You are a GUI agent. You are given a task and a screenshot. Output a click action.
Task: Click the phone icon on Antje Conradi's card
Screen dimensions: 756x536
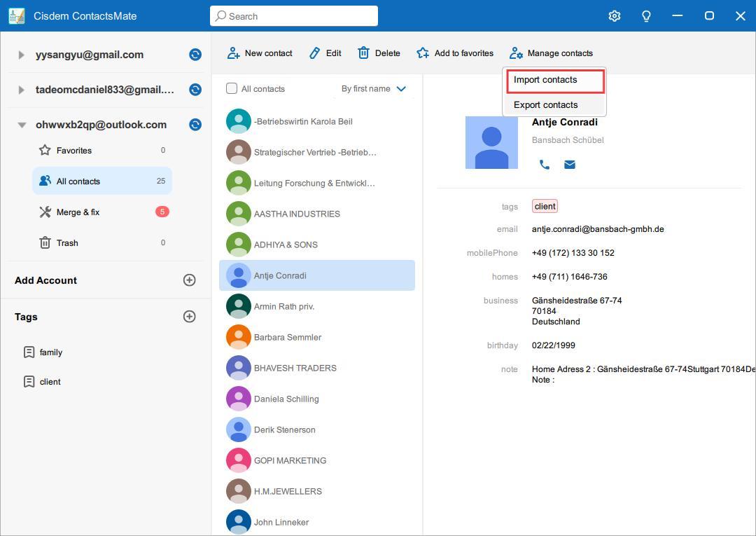pos(545,165)
